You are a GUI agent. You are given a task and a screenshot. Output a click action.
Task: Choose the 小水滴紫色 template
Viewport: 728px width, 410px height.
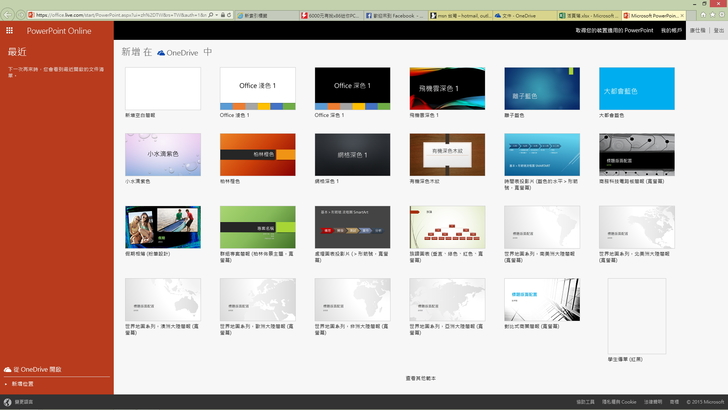[x=162, y=155]
